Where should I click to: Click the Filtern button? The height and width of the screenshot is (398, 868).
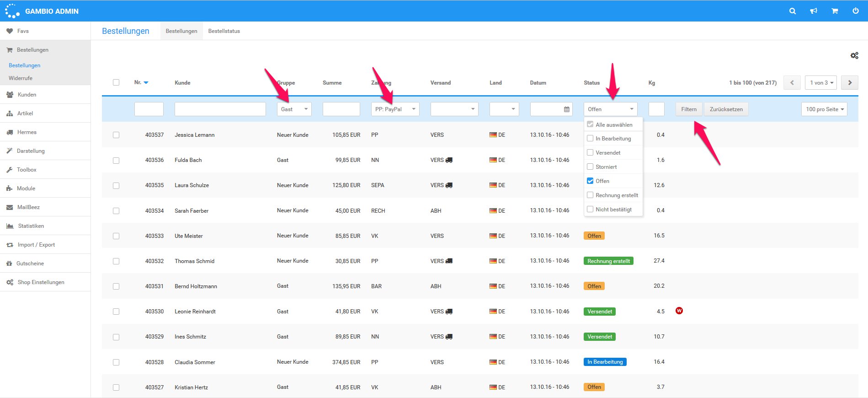(x=688, y=109)
